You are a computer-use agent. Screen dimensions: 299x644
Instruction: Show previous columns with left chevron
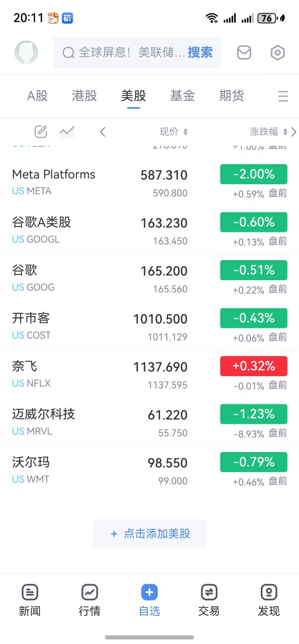pos(103,132)
